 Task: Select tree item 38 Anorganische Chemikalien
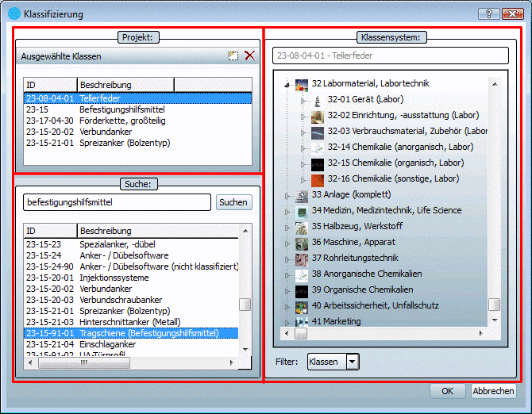click(x=367, y=274)
